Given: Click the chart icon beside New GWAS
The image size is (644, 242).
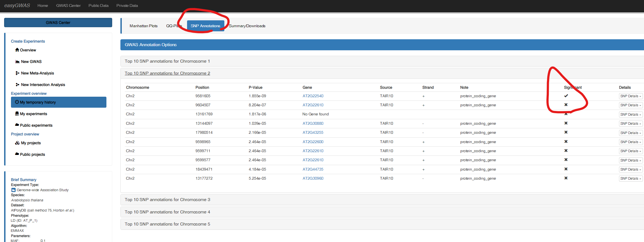Looking at the screenshot, I should coord(17,62).
